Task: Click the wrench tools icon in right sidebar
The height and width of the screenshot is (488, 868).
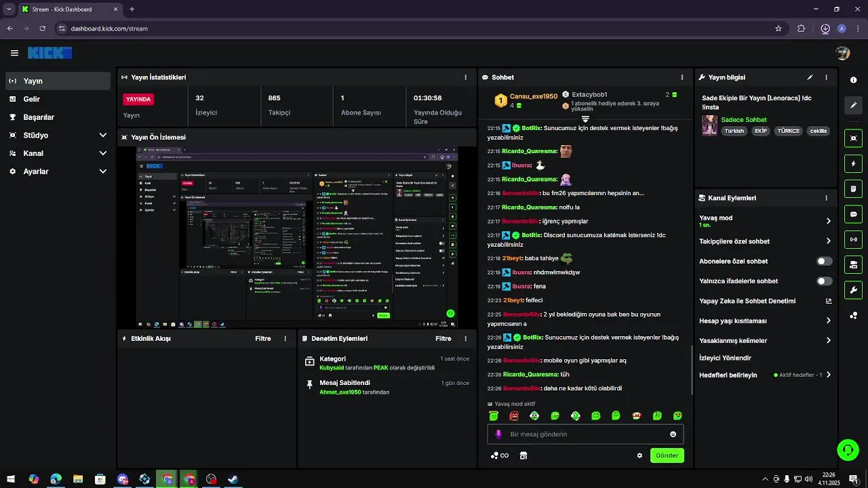Action: pyautogui.click(x=853, y=290)
